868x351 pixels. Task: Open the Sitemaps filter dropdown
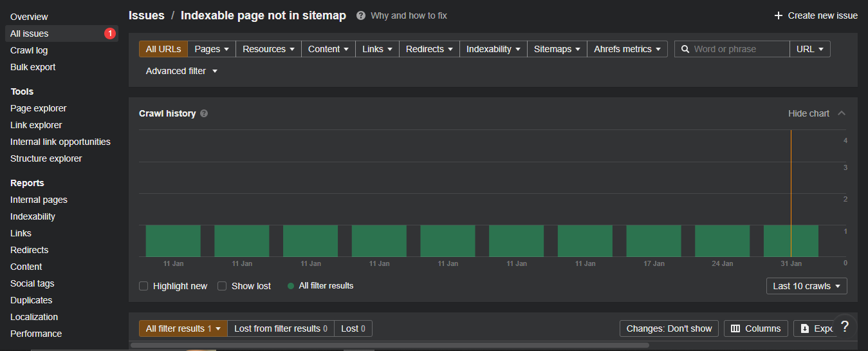pos(557,49)
